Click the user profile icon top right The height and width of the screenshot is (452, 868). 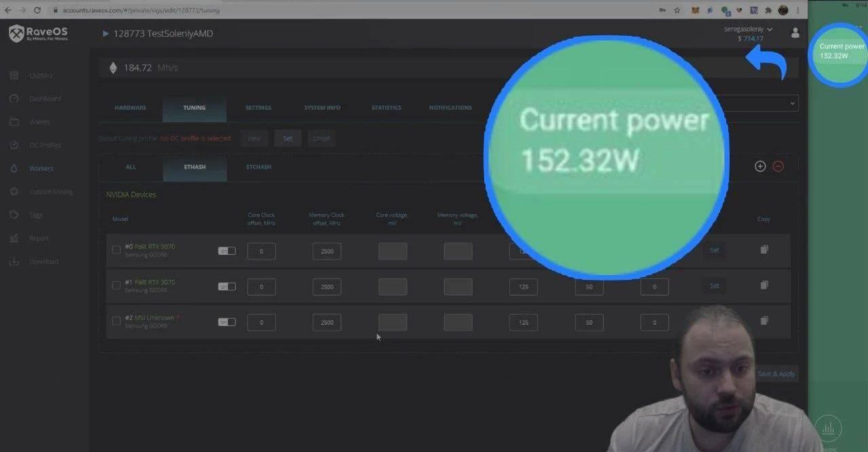tap(795, 33)
